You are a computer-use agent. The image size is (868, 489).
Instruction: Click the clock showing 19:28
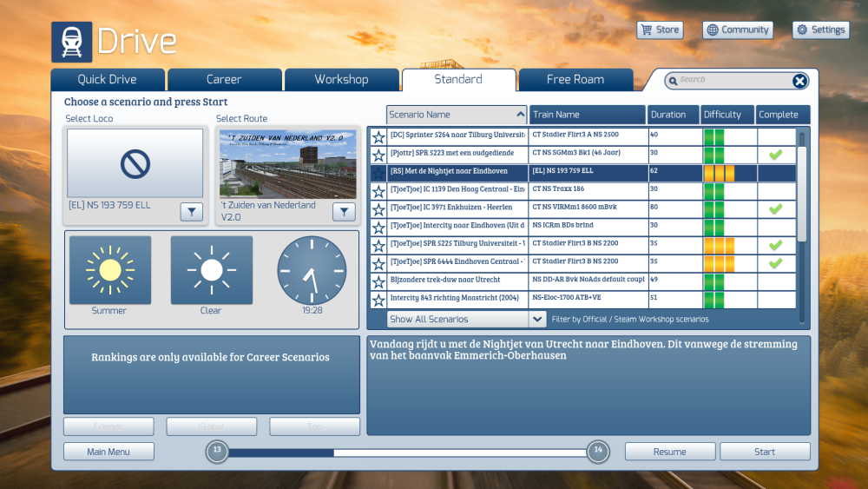pyautogui.click(x=312, y=270)
